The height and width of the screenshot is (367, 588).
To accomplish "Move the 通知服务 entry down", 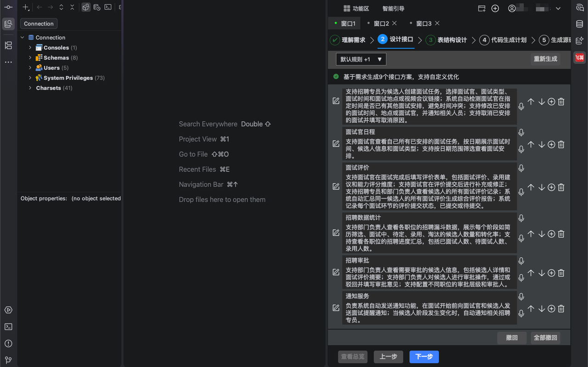I will pyautogui.click(x=541, y=309).
